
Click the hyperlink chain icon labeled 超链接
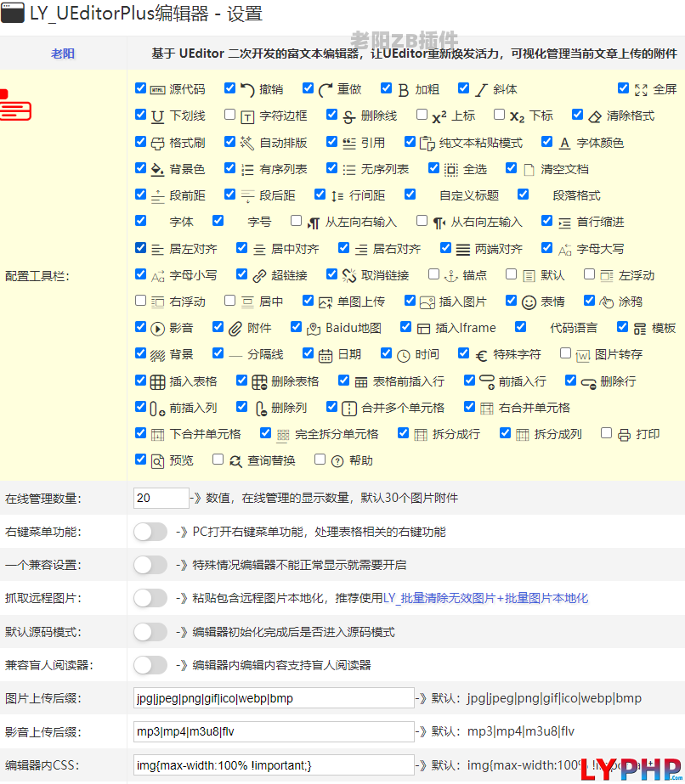(259, 275)
